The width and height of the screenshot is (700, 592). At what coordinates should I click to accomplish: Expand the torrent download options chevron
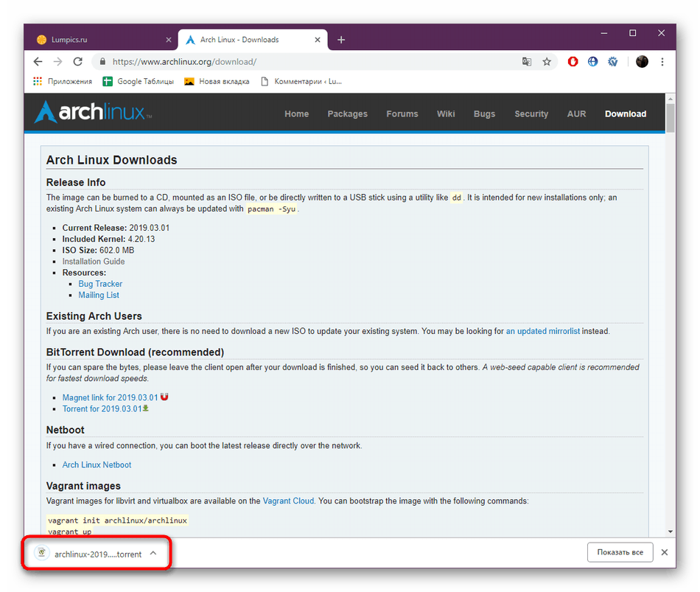(153, 553)
